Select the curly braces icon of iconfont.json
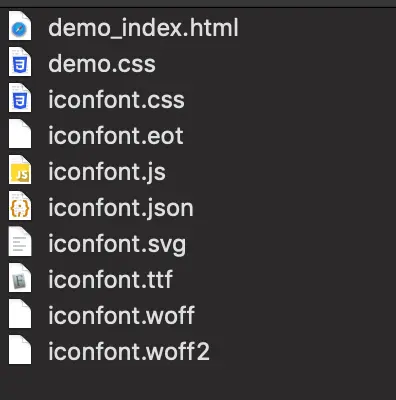The width and height of the screenshot is (396, 400). coord(20,206)
